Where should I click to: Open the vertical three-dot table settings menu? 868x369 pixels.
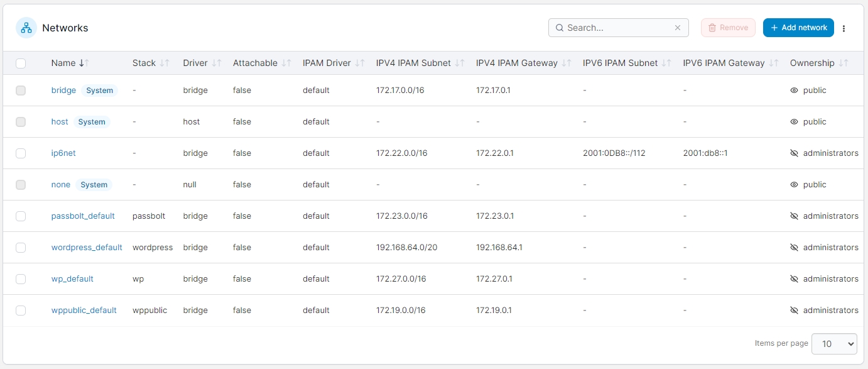tap(844, 28)
